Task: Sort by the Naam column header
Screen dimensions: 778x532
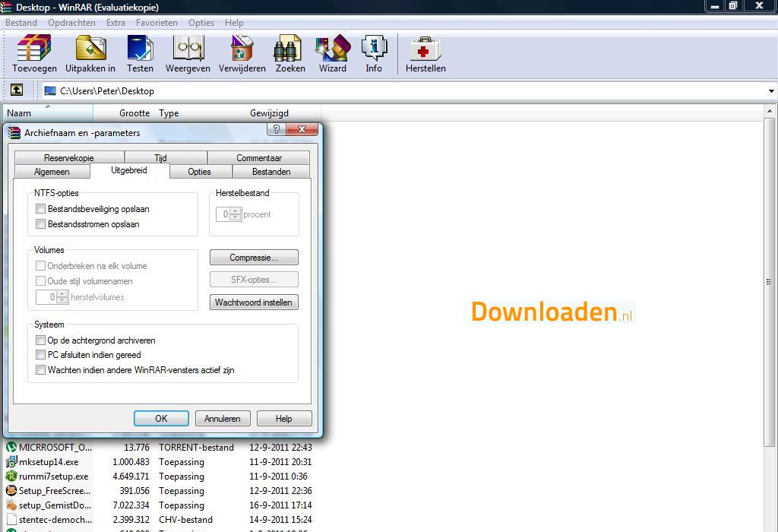Action: (48, 113)
